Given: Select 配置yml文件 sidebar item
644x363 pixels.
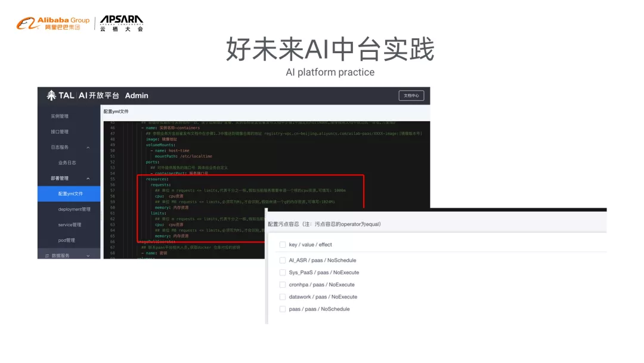Looking at the screenshot, I should click(x=69, y=193).
